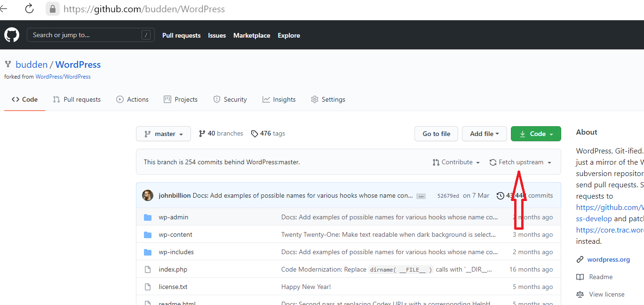The image size is (644, 305).
Task: Open the Twenty Twenty-One commit message
Action: tap(389, 235)
